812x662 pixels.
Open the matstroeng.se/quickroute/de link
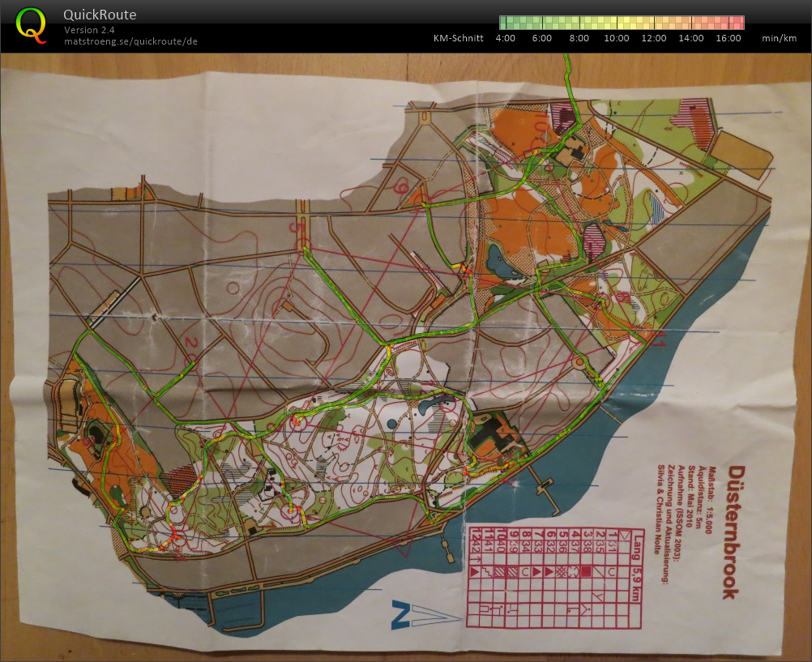pos(130,41)
